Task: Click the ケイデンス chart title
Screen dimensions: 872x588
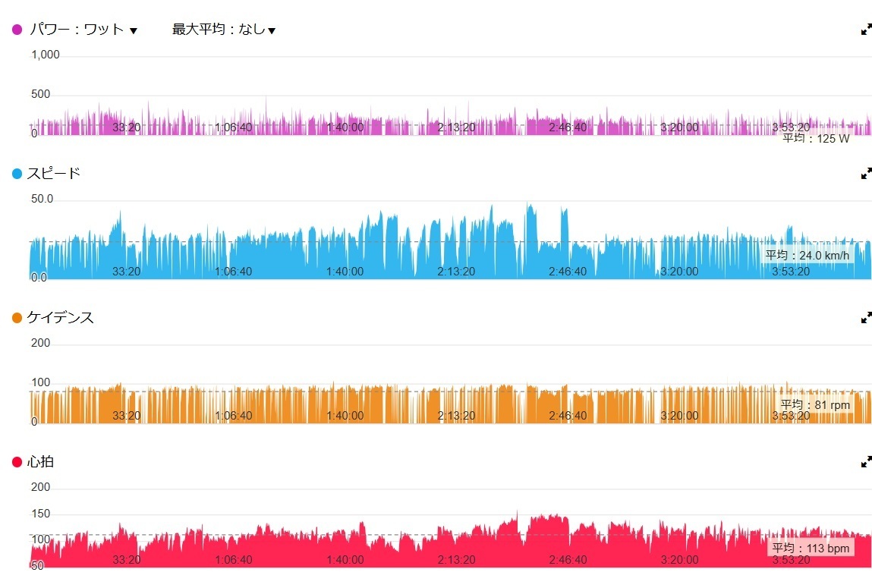Action: pos(60,317)
